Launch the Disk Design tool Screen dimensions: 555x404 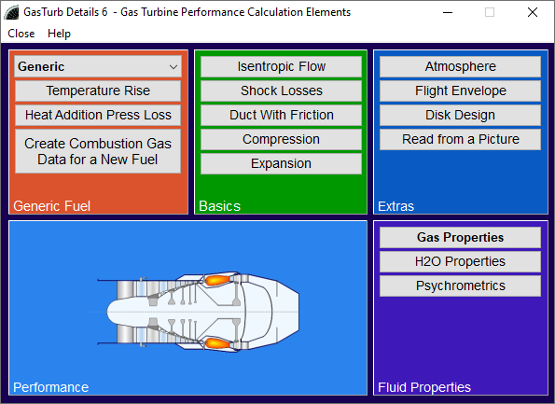(460, 115)
